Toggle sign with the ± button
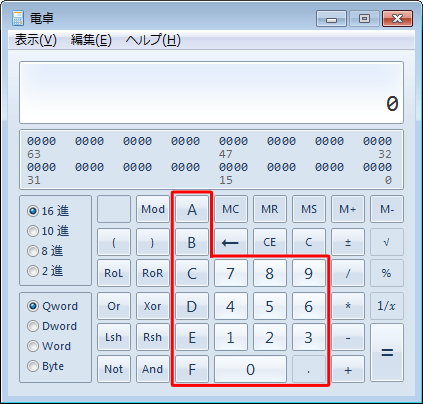The height and width of the screenshot is (404, 423). [x=348, y=242]
